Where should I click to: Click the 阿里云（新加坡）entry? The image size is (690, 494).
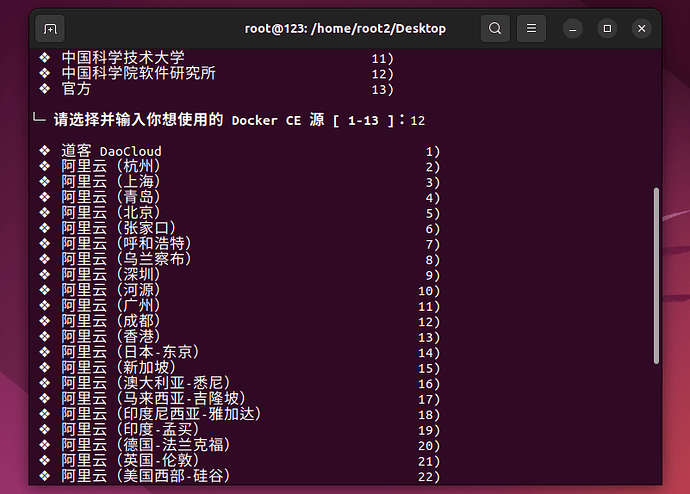119,367
